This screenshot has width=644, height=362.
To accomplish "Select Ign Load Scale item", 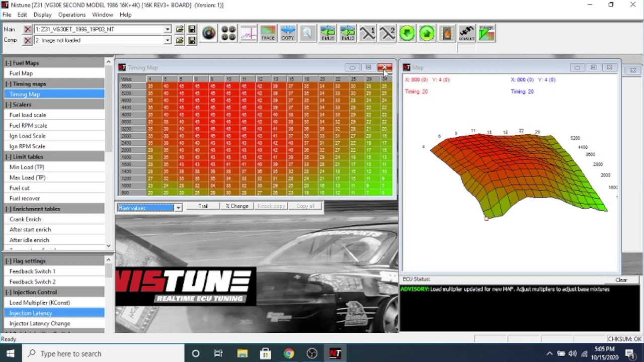I will [54, 136].
